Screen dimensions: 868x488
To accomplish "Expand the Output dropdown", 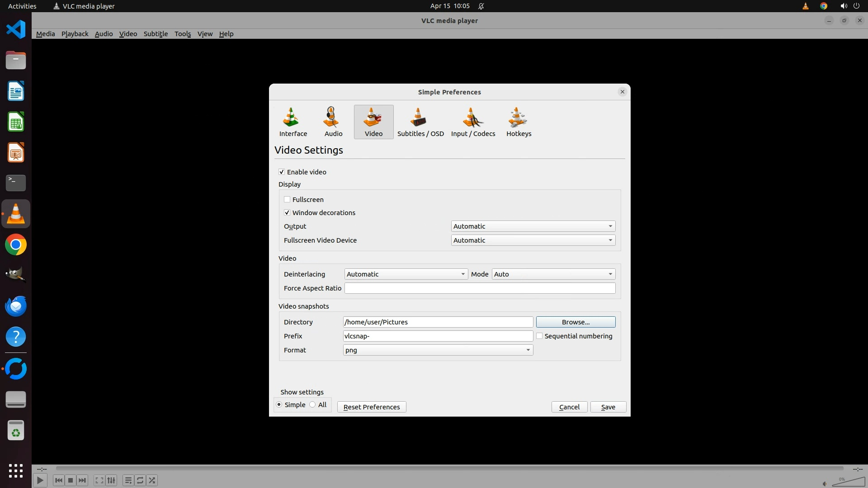I will coord(533,226).
